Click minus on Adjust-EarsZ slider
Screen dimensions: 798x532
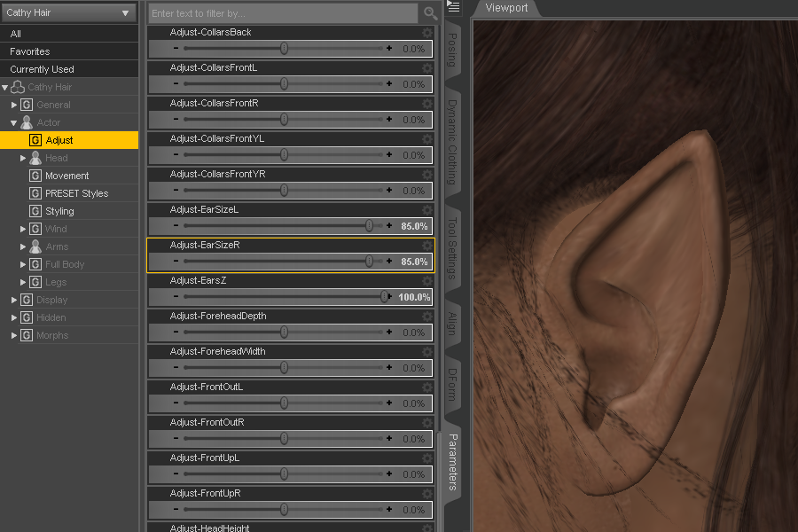176,296
